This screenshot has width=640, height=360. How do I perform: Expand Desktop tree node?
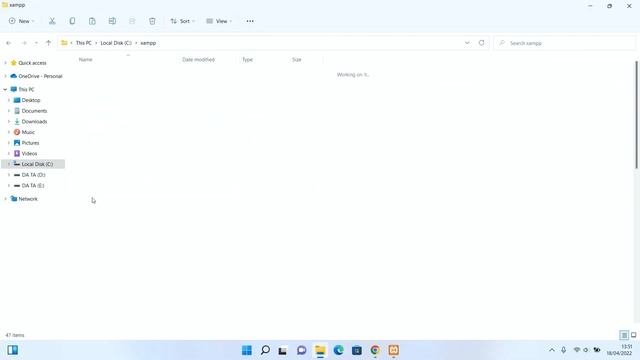click(9, 100)
